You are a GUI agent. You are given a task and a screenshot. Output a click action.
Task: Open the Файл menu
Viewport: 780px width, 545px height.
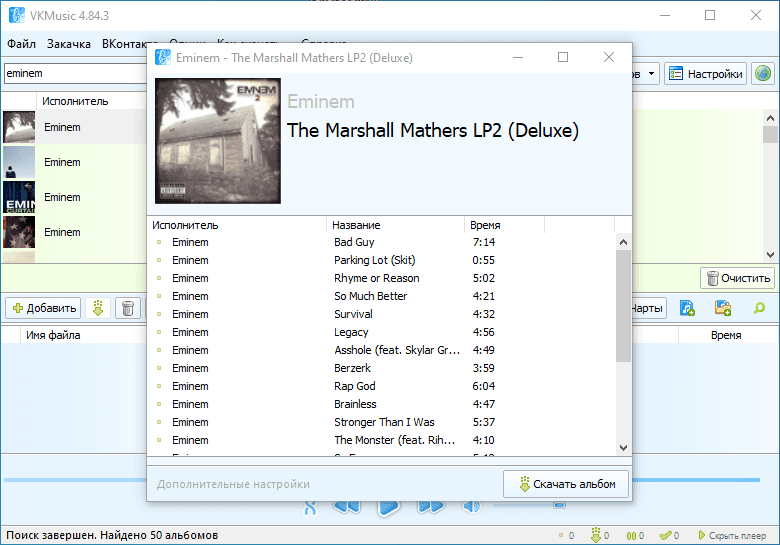click(x=21, y=44)
